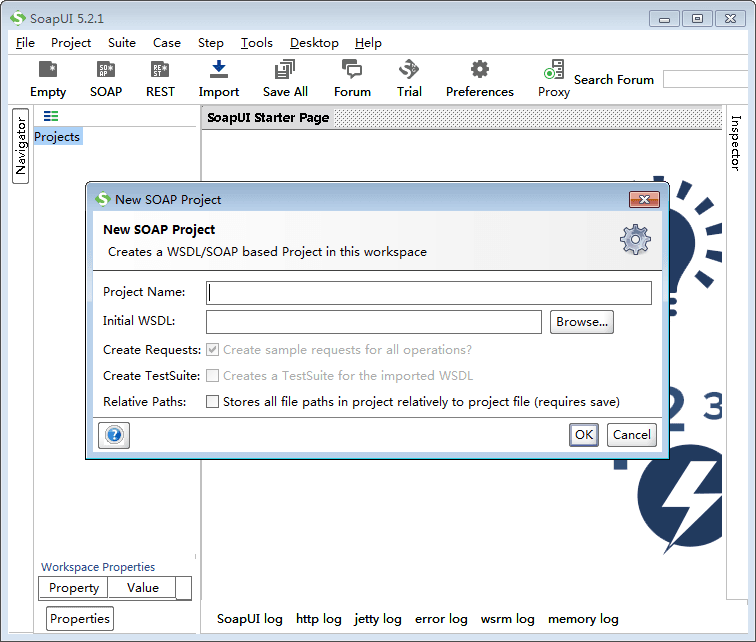This screenshot has width=756, height=642.
Task: Open the Forum toolbar icon
Action: pyautogui.click(x=352, y=70)
